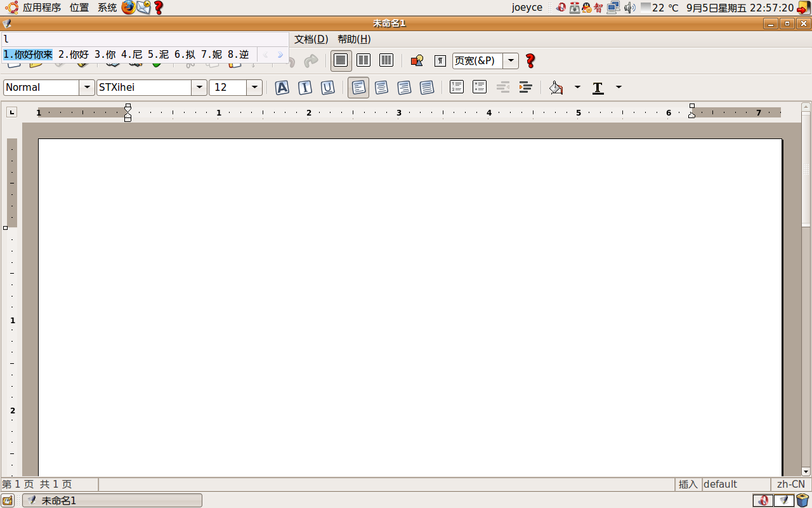Click the 未命名1 taskbar button
This screenshot has height=508, width=812.
(113, 500)
